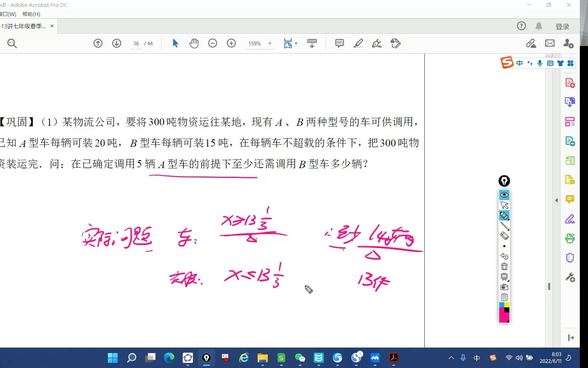
Task: Click undo in the floating annotation toolbar
Action: pos(504,256)
